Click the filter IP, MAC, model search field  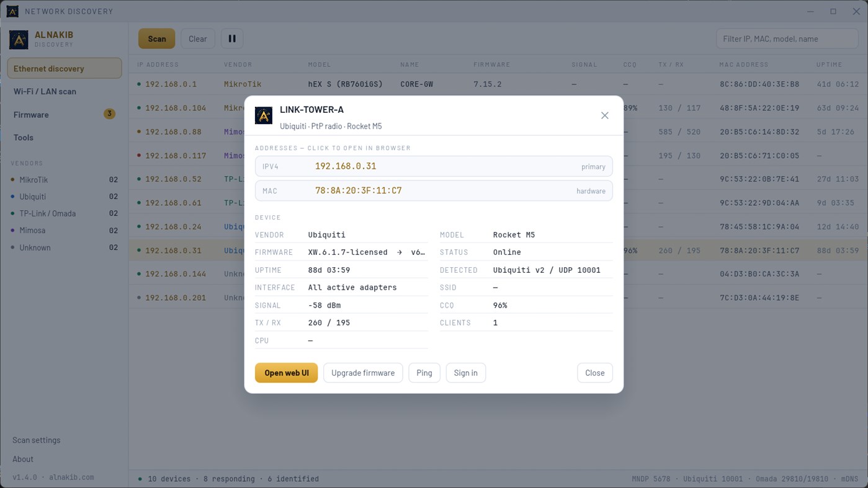point(787,38)
